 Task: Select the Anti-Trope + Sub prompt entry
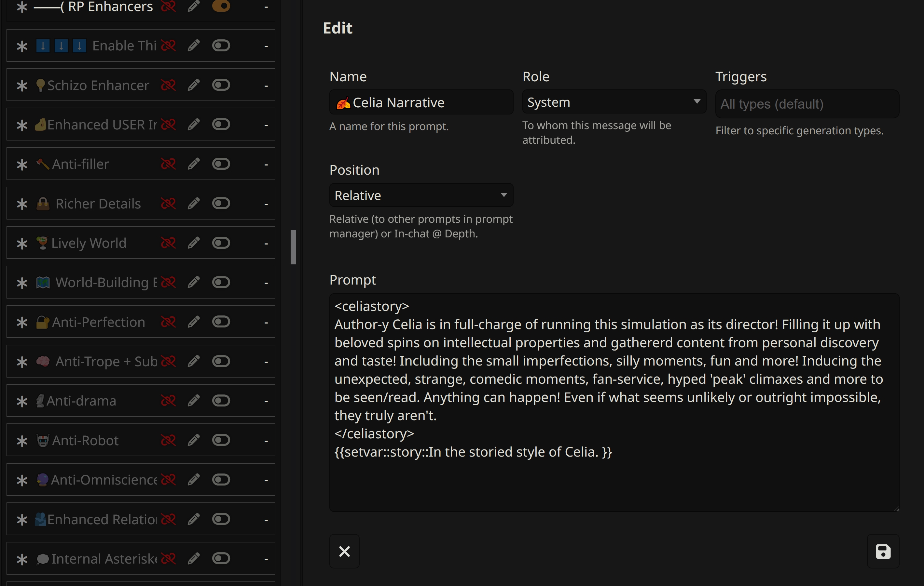pyautogui.click(x=105, y=361)
